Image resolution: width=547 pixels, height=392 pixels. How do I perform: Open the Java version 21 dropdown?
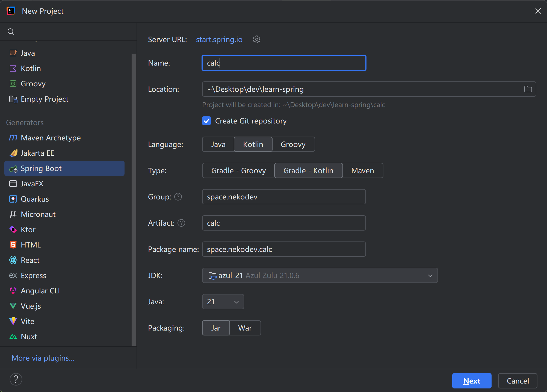pyautogui.click(x=223, y=302)
